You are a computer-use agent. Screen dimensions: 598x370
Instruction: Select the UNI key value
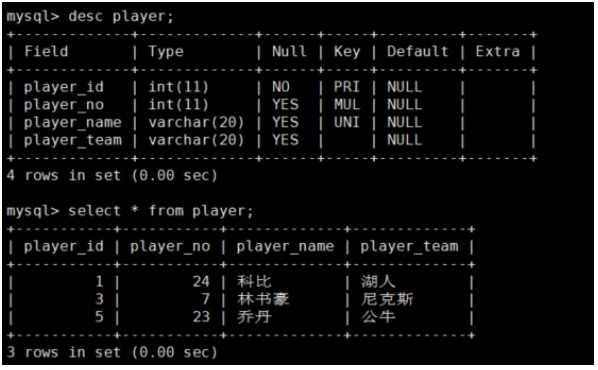[347, 122]
